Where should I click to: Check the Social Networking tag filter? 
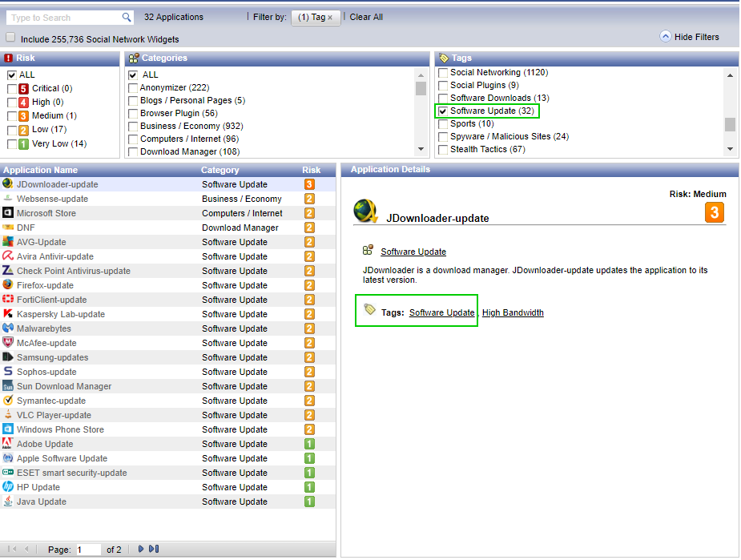click(x=443, y=73)
